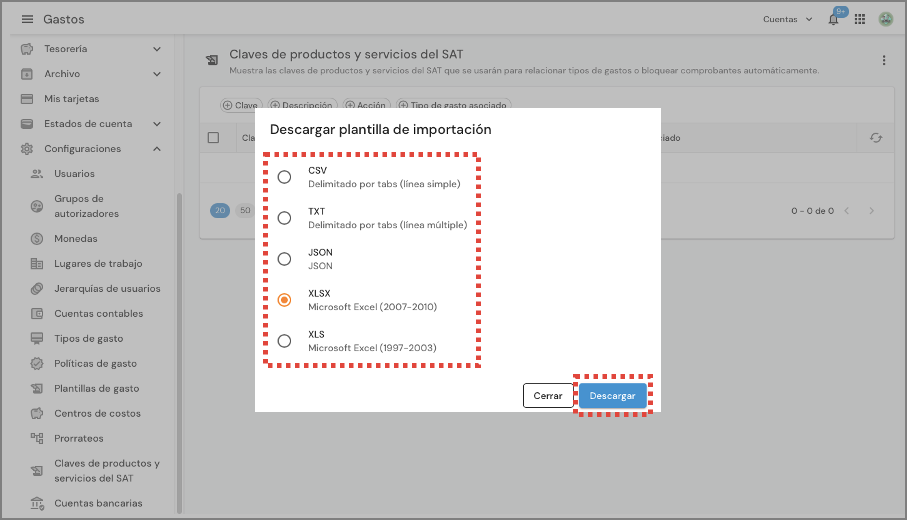Choose the XLS (1997-2003) radio option
The image size is (907, 520).
click(284, 341)
